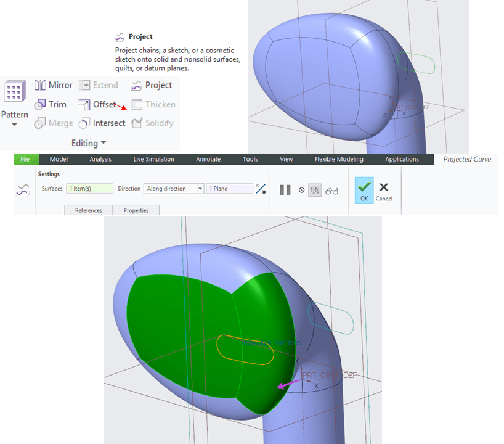Open the Pattern tool
The image size is (504, 444).
click(14, 91)
